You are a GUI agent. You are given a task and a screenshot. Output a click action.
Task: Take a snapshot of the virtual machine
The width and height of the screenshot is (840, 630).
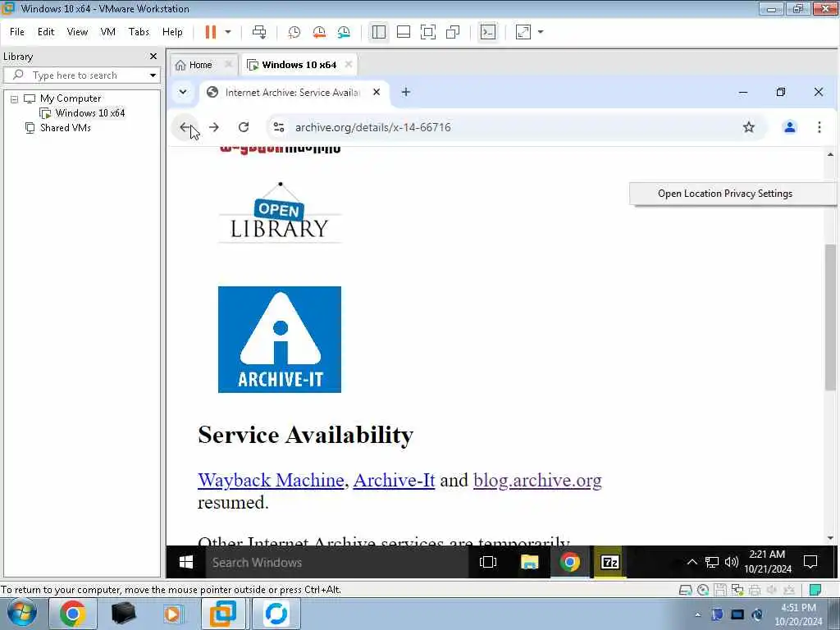(x=294, y=32)
